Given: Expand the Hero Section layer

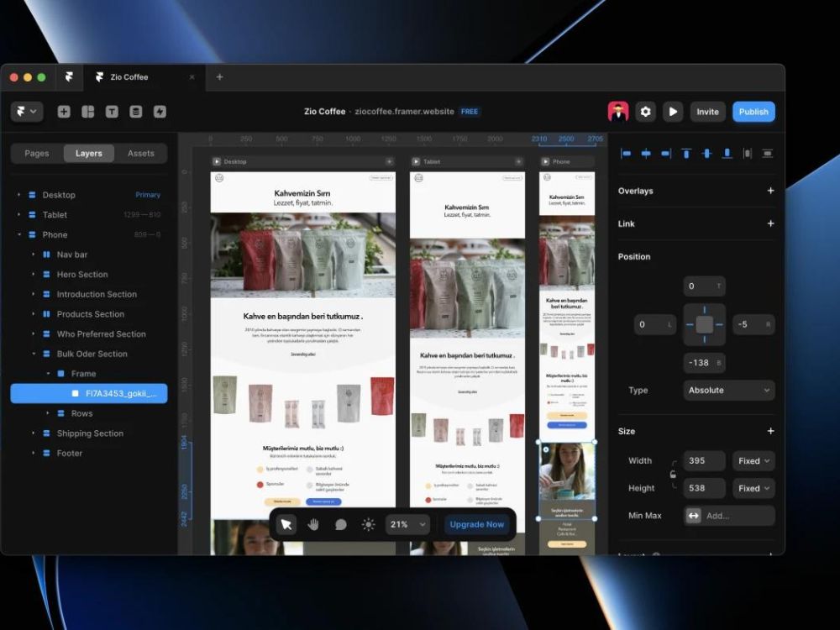Looking at the screenshot, I should click(x=34, y=275).
